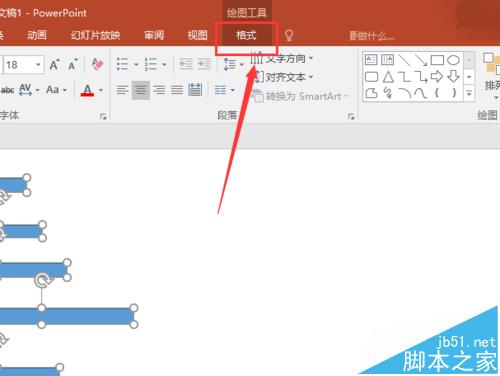The image size is (500, 376).
Task: Increase font size with larger A icon
Action: [54, 64]
